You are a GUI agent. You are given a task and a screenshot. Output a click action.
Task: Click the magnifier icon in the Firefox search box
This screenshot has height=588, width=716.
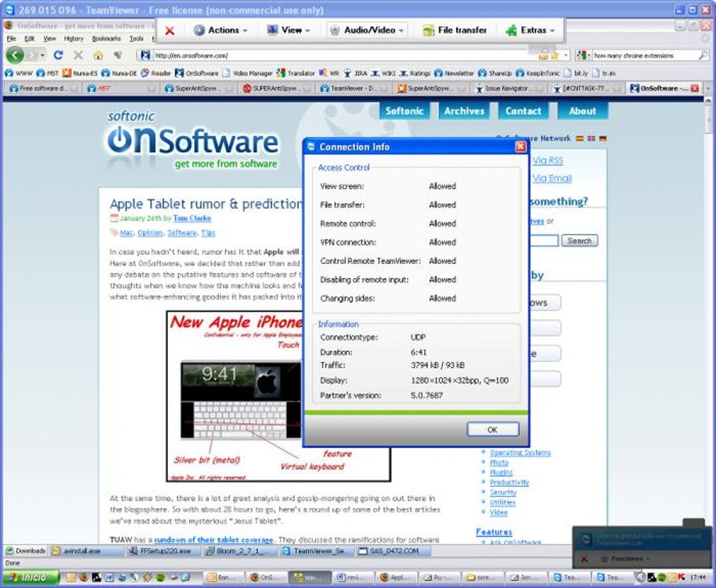(703, 55)
